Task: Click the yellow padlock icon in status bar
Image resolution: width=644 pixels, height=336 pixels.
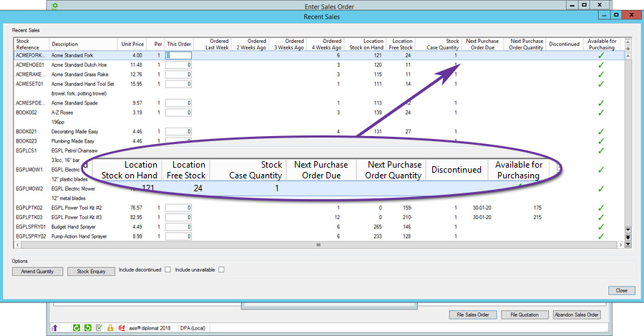Action: point(110,328)
